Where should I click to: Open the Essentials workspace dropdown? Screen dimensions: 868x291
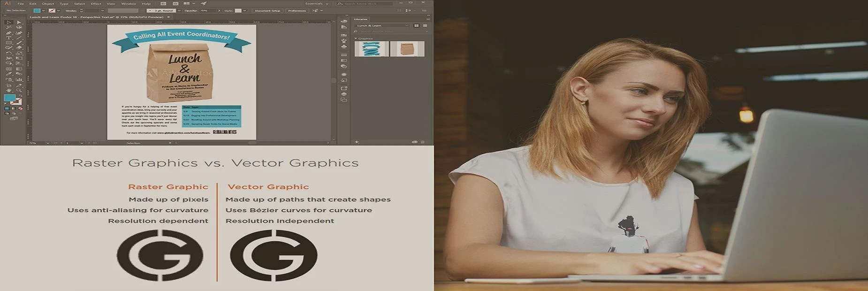[317, 4]
